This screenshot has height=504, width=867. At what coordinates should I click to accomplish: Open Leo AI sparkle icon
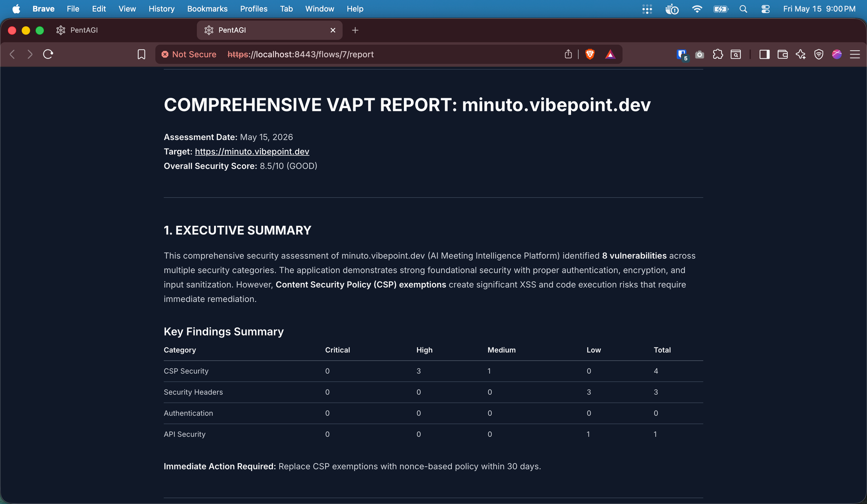(801, 54)
